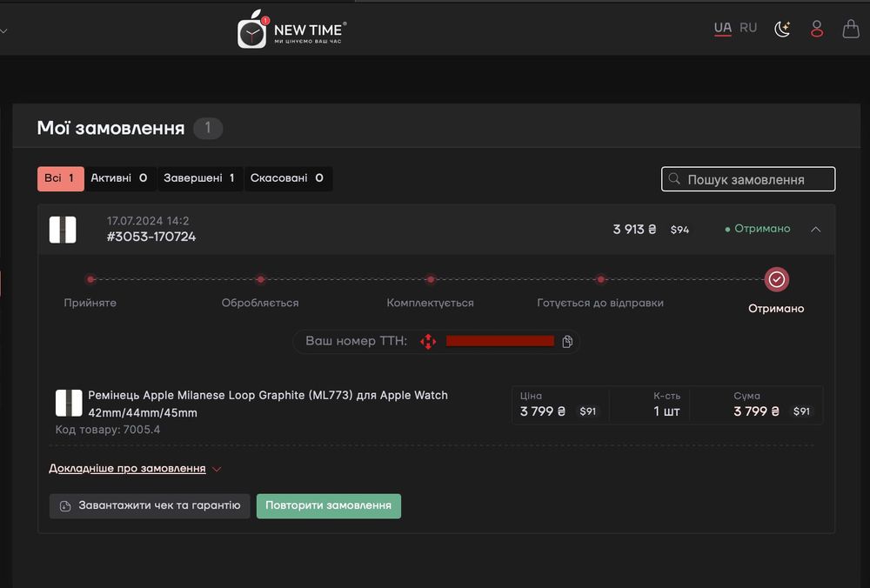Click the orders count badge 1
Image resolution: width=870 pixels, height=588 pixels.
coord(208,128)
